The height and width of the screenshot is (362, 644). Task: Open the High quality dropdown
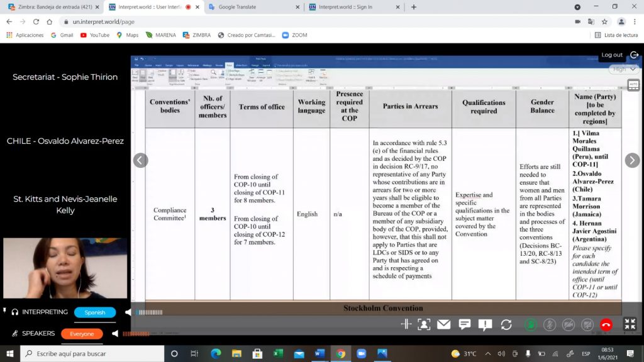[x=623, y=69]
